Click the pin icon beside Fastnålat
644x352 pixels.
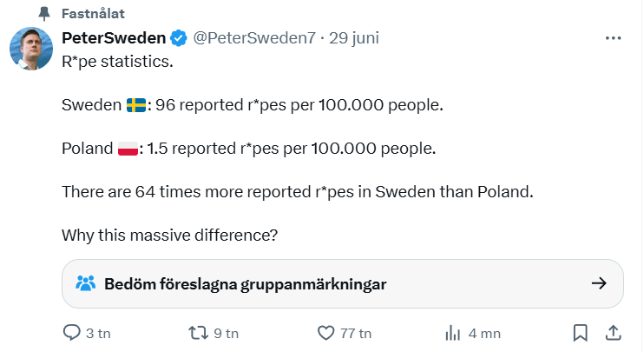(44, 15)
